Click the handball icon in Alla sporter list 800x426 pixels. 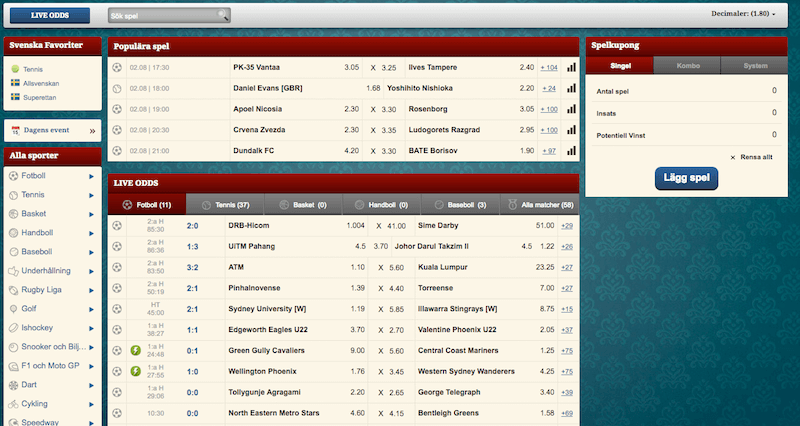(13, 233)
